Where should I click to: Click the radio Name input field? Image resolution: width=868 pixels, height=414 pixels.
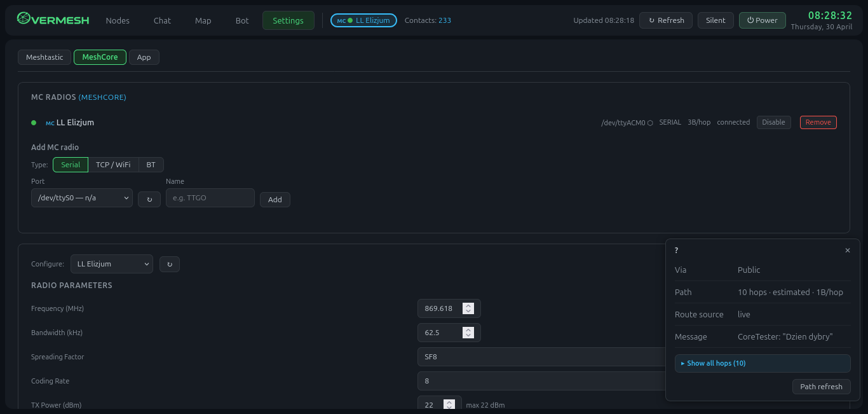click(x=210, y=198)
